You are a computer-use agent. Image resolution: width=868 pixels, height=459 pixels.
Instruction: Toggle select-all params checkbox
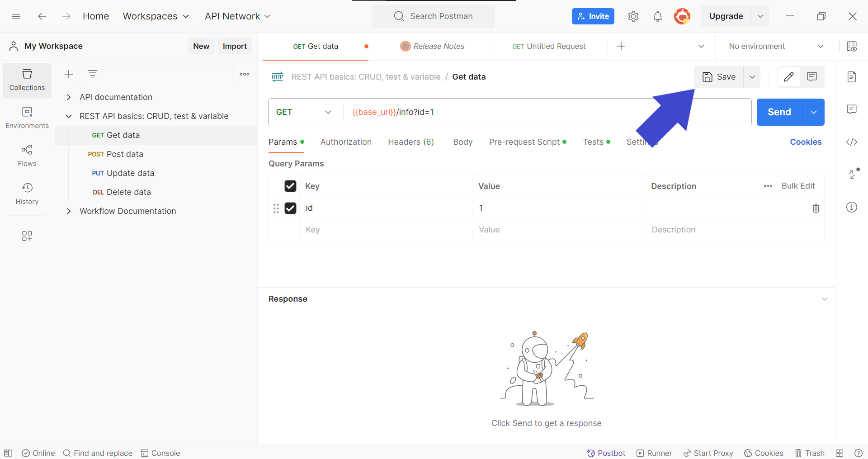(x=290, y=186)
